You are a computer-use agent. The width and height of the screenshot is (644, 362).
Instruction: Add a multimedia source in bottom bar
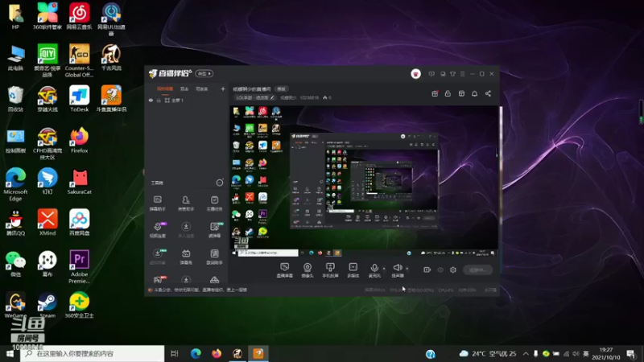[x=353, y=270]
